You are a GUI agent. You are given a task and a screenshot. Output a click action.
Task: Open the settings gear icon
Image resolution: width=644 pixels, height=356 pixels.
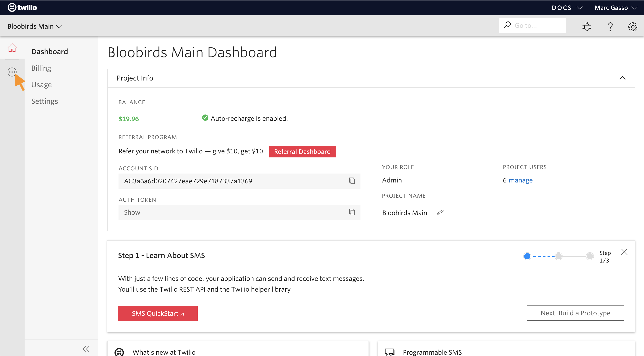pos(633,27)
